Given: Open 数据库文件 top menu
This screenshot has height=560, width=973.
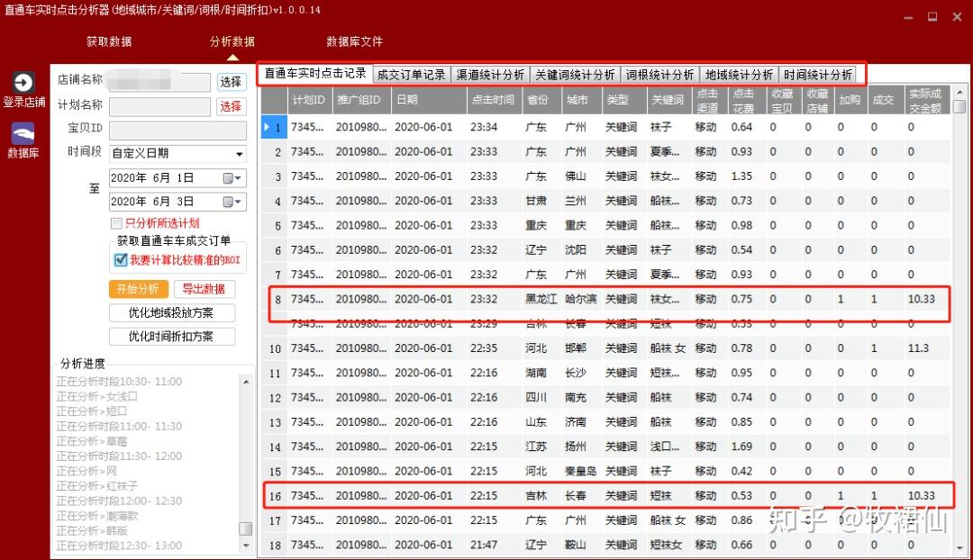Looking at the screenshot, I should pyautogui.click(x=354, y=41).
